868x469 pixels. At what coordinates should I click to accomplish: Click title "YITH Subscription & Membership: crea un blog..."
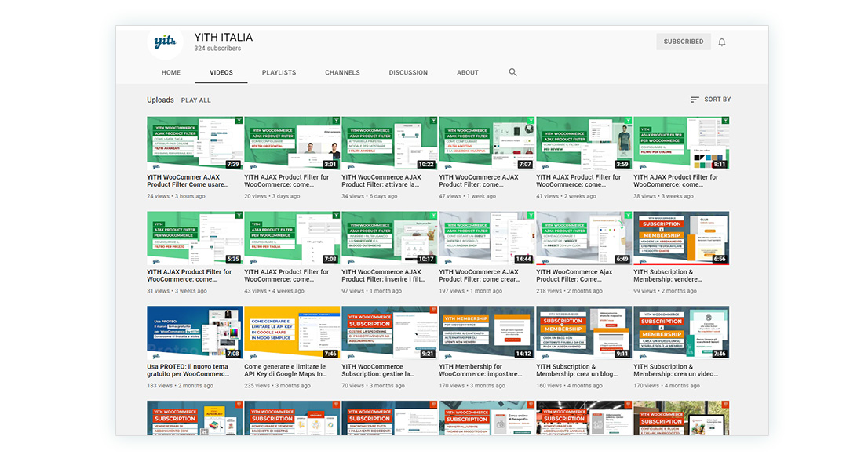pos(578,370)
